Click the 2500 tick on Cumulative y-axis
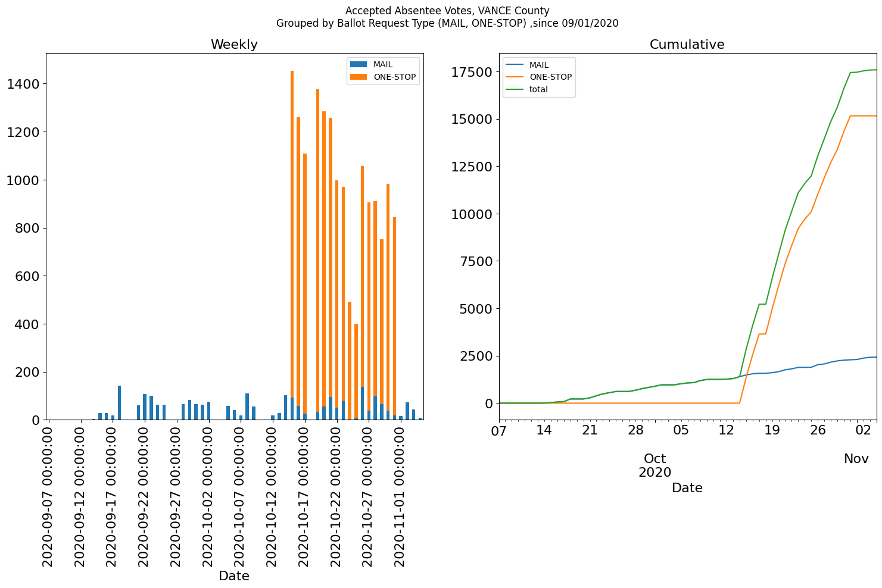Viewport: 882px width, 588px height. [x=476, y=356]
